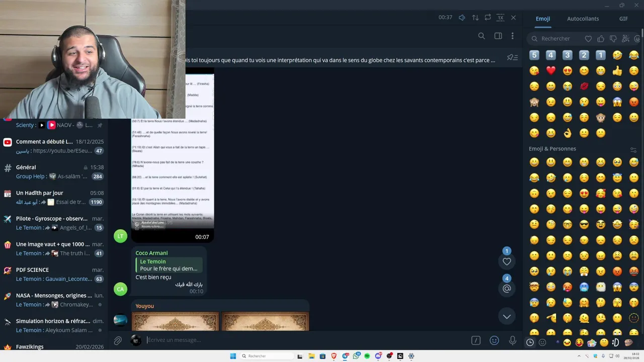Toggle the emoji panel smiley button
This screenshot has width=644, height=362.
494,340
